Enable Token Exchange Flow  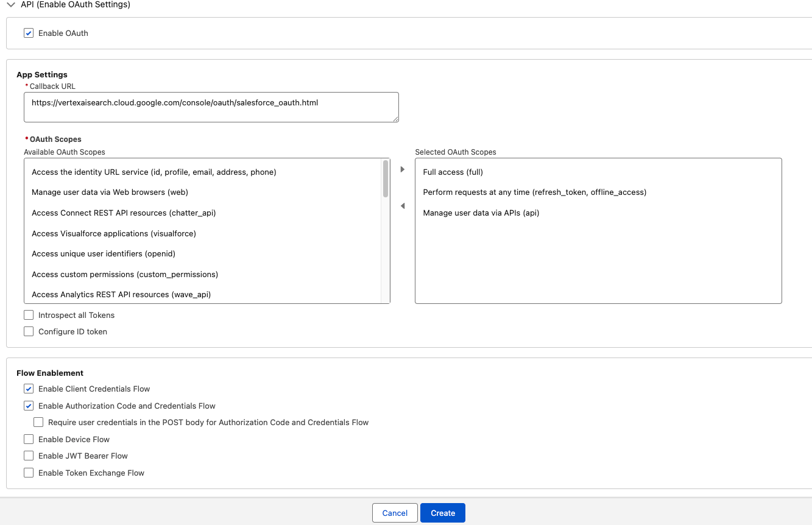point(28,473)
